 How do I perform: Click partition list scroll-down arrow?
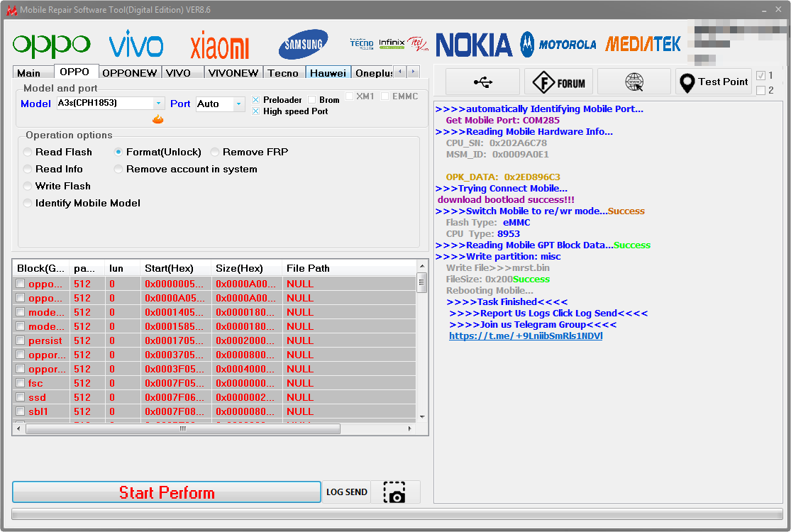pos(422,417)
